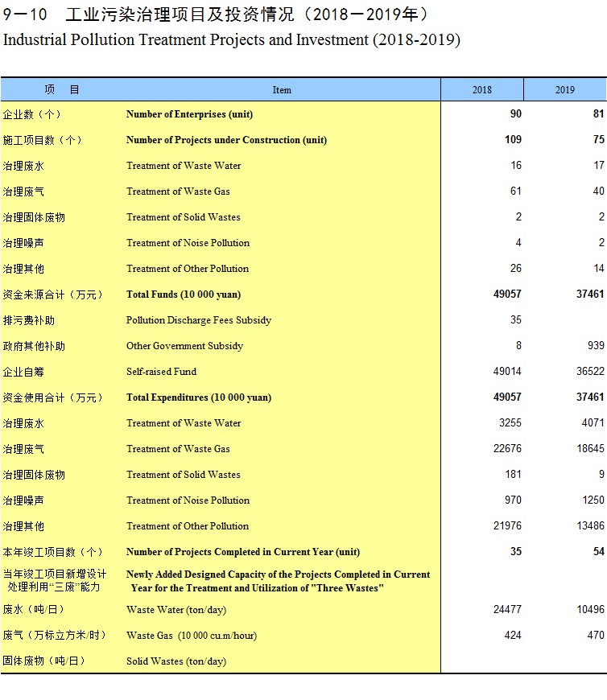
Task: Click the 废水（吨/日）label
Action: pos(34,610)
